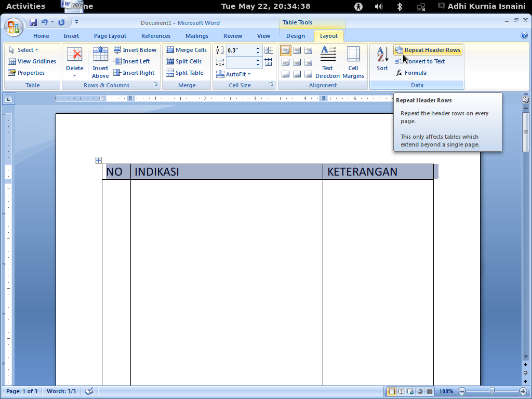Image resolution: width=532 pixels, height=399 pixels.
Task: Change Text Direction in cells
Action: tap(327, 62)
